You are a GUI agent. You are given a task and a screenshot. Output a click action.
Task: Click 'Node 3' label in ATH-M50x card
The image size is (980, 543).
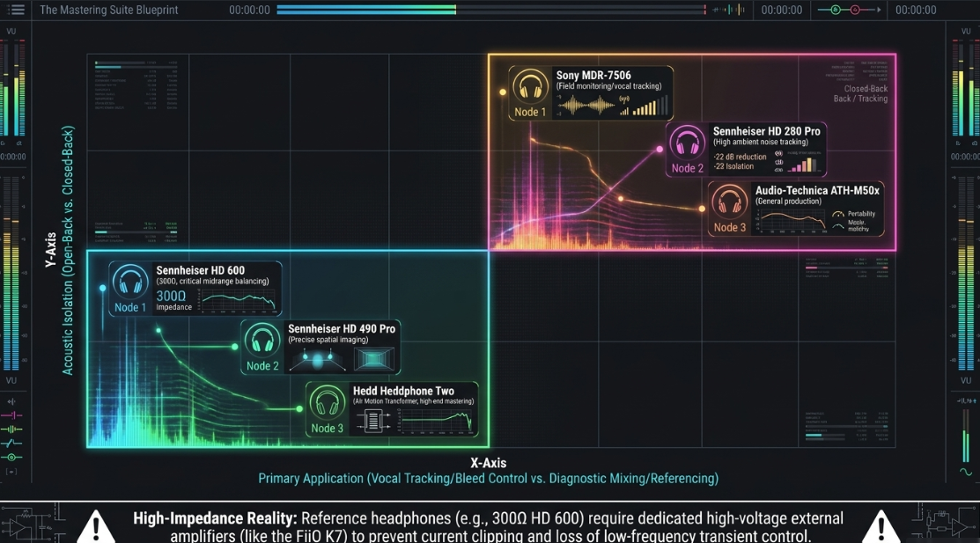[730, 227]
